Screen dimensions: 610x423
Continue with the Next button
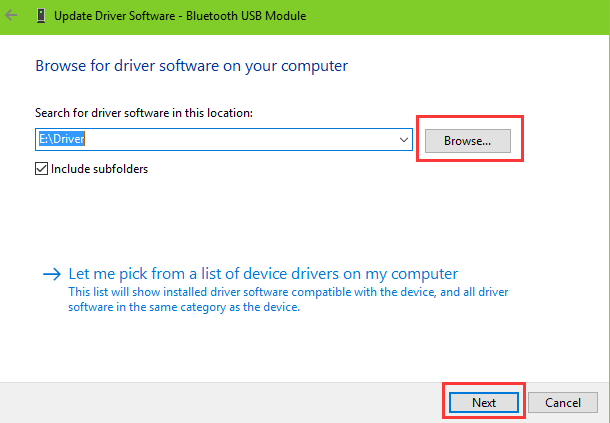[484, 402]
